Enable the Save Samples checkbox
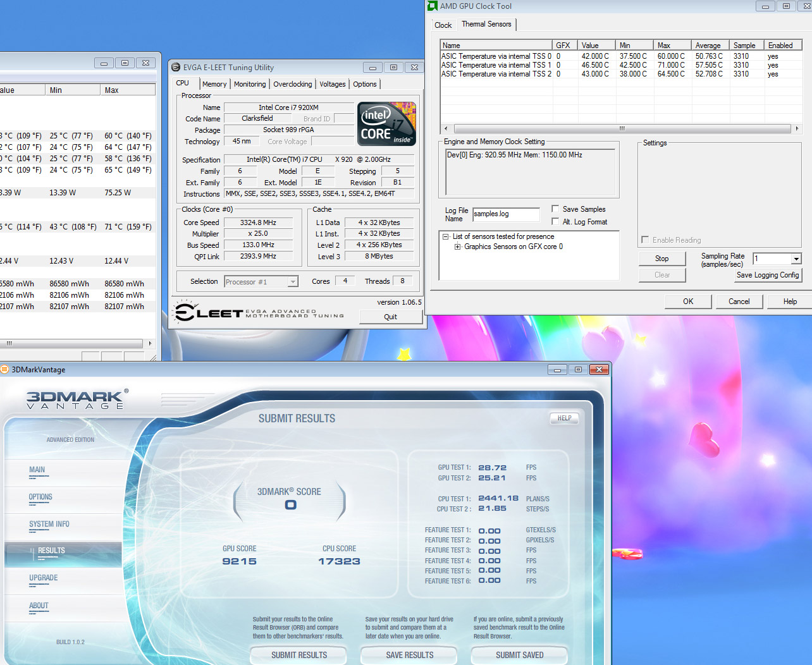Image resolution: width=812 pixels, height=665 pixels. pyautogui.click(x=555, y=209)
